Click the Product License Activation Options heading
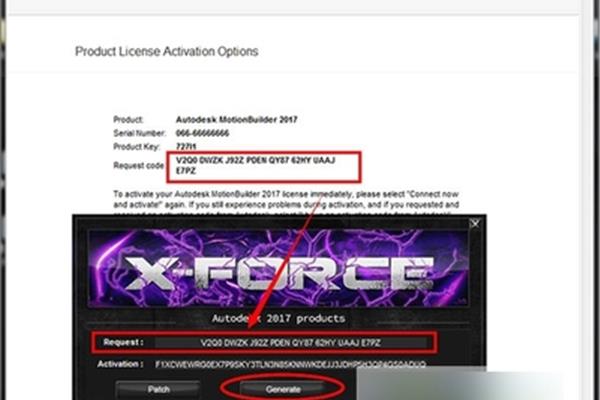600x400 pixels. click(166, 51)
